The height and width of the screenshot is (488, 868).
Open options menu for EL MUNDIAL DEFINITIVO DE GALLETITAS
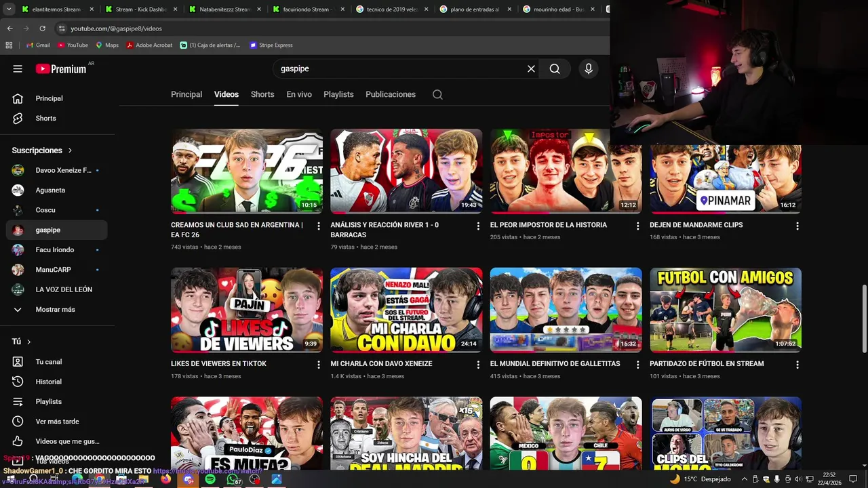pyautogui.click(x=637, y=365)
